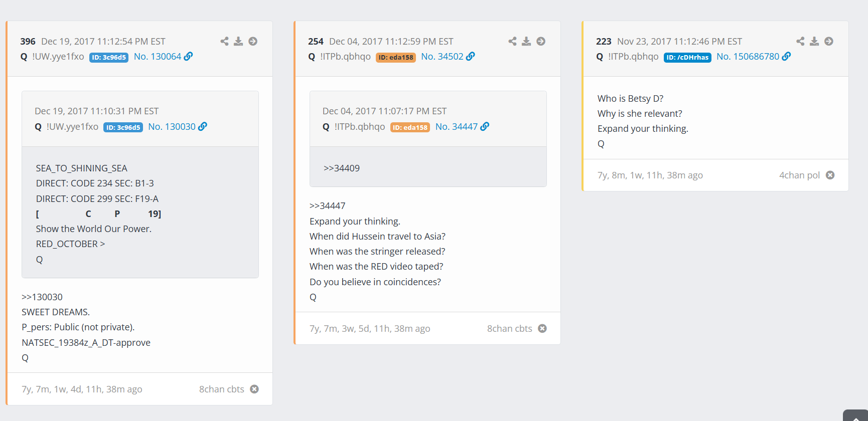Click tripcode !ITPb.qbhqo in post 223 header
The width and height of the screenshot is (868, 421).
point(634,57)
